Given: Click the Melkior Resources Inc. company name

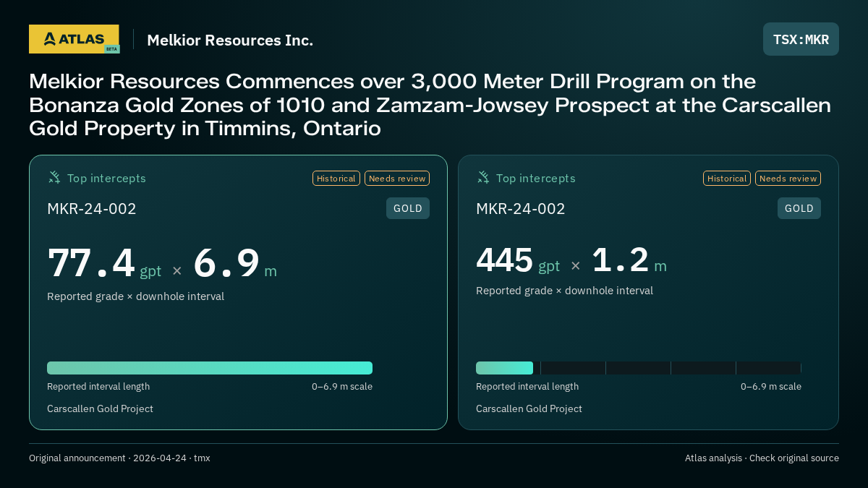Looking at the screenshot, I should [230, 40].
